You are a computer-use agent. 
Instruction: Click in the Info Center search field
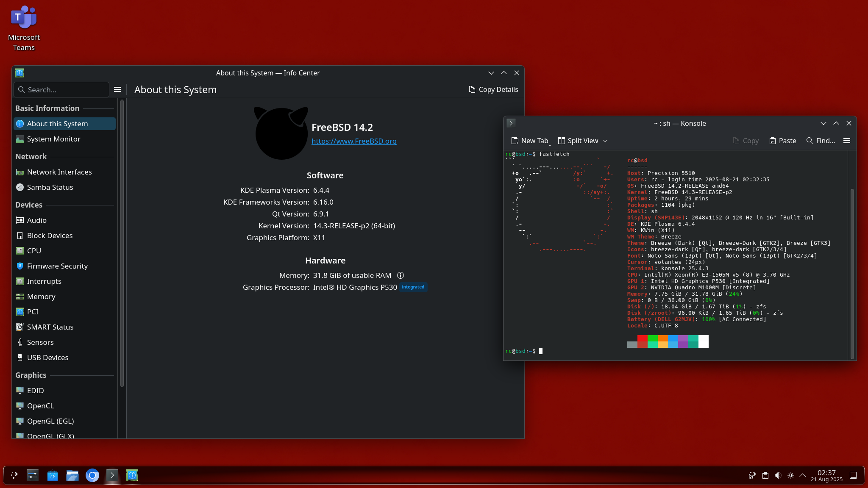click(x=64, y=90)
